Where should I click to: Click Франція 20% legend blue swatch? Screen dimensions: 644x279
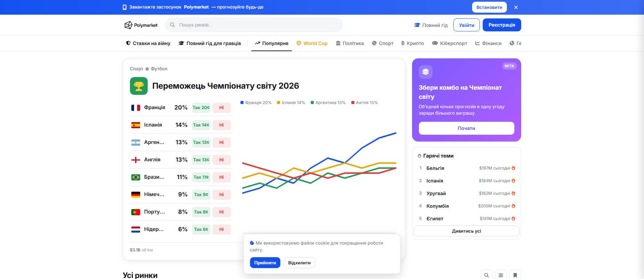[x=242, y=103]
